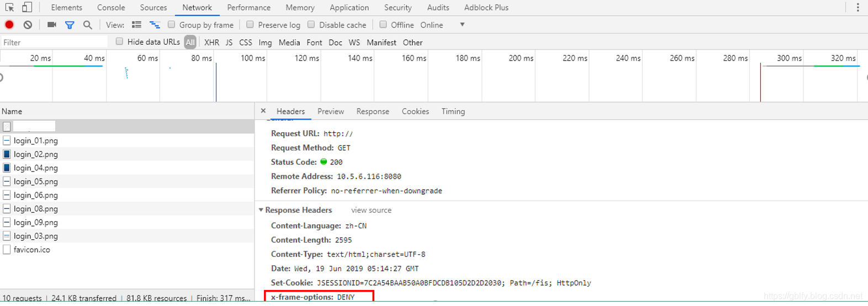Screen dimensions: 868x306
Task: Show the Response tab of request
Action: click(373, 111)
